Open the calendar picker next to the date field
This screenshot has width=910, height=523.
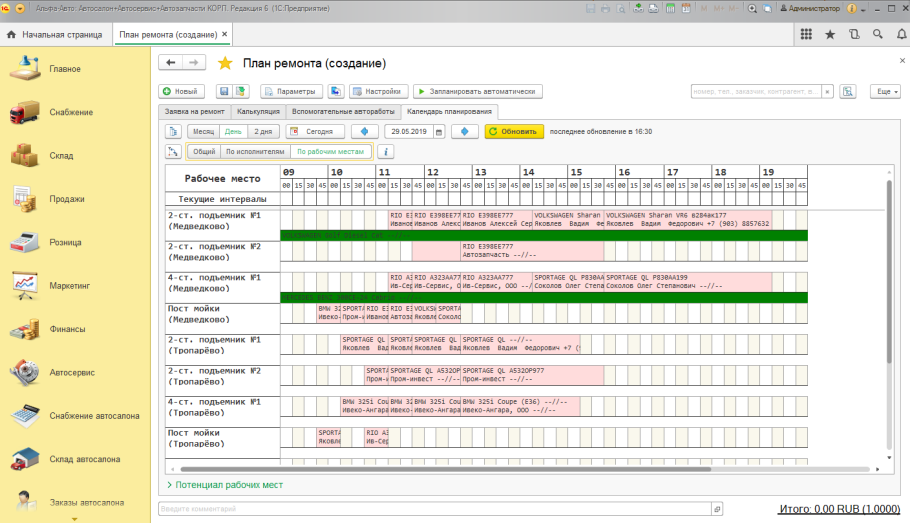(438, 131)
